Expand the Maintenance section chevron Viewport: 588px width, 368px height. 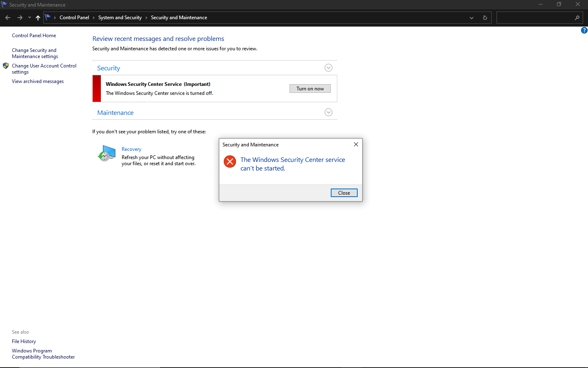point(328,112)
